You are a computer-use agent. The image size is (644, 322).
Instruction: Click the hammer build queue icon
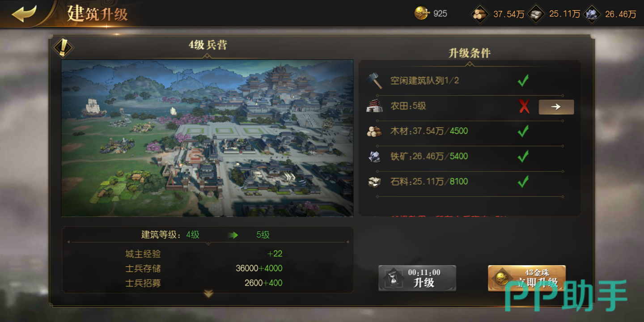tap(374, 80)
